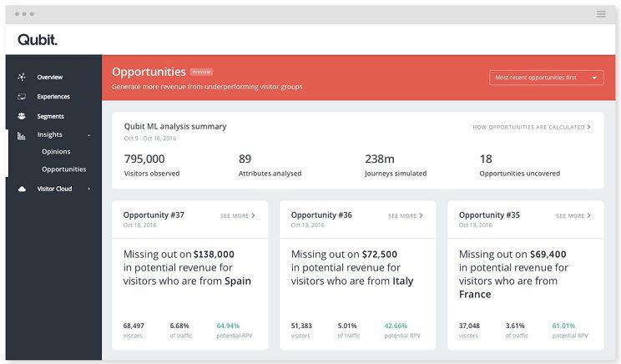Screen dimensions: 621x364
Task: Click the Opportunities page heading
Action: coord(149,72)
